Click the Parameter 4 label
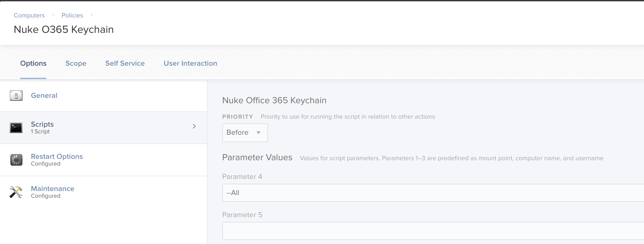Viewport: 644px width, 244px height. pyautogui.click(x=242, y=177)
